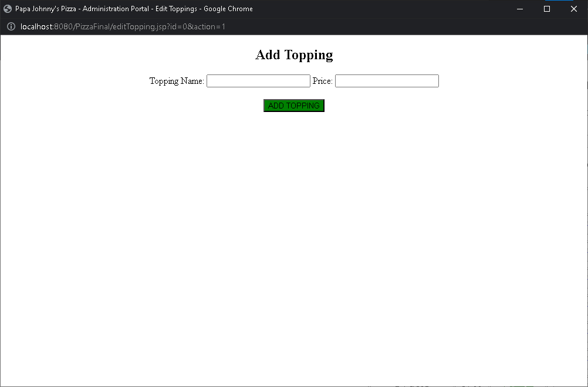Click into the Price input box
Image resolution: width=588 pixels, height=387 pixels.
387,81
